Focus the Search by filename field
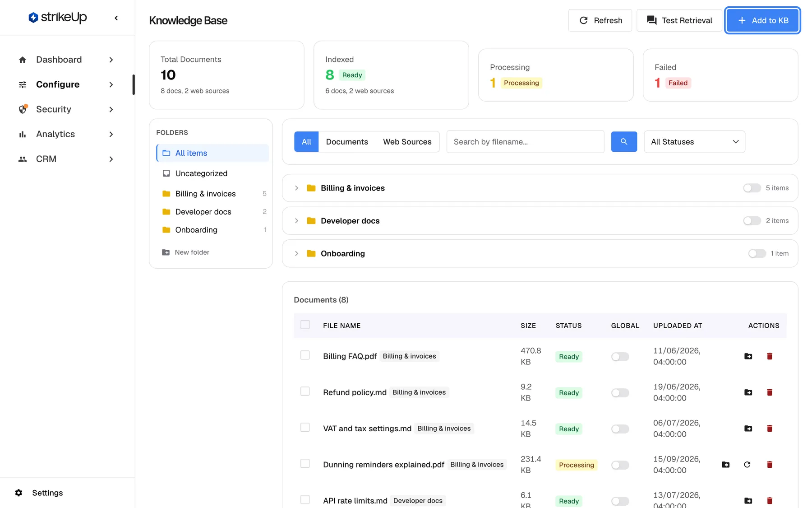 click(526, 142)
